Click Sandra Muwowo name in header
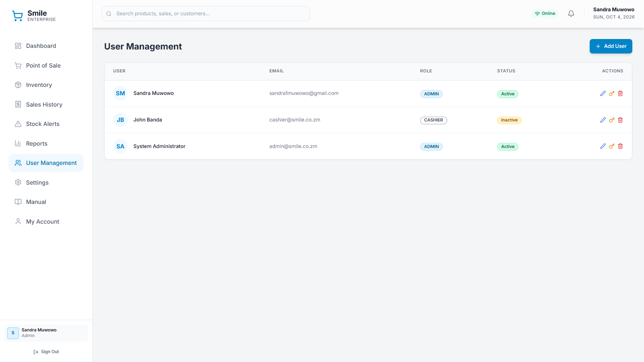644x362 pixels. pos(613,10)
